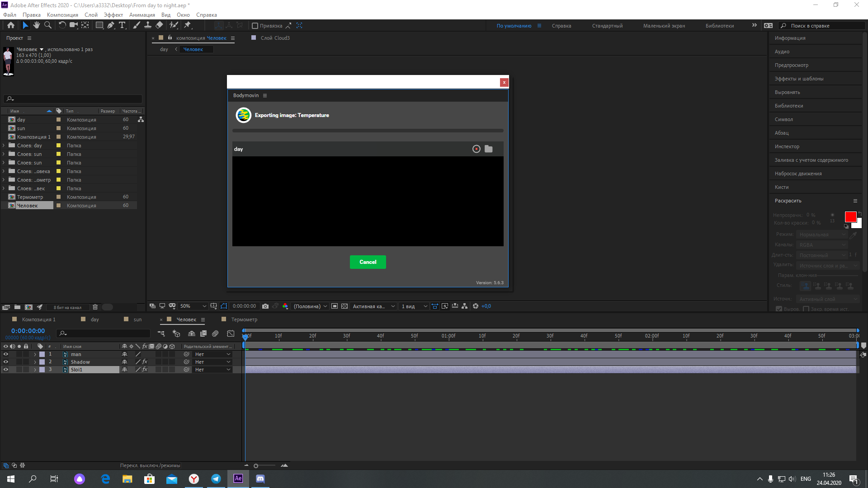Switch to Стандартный workspace

click(607, 26)
